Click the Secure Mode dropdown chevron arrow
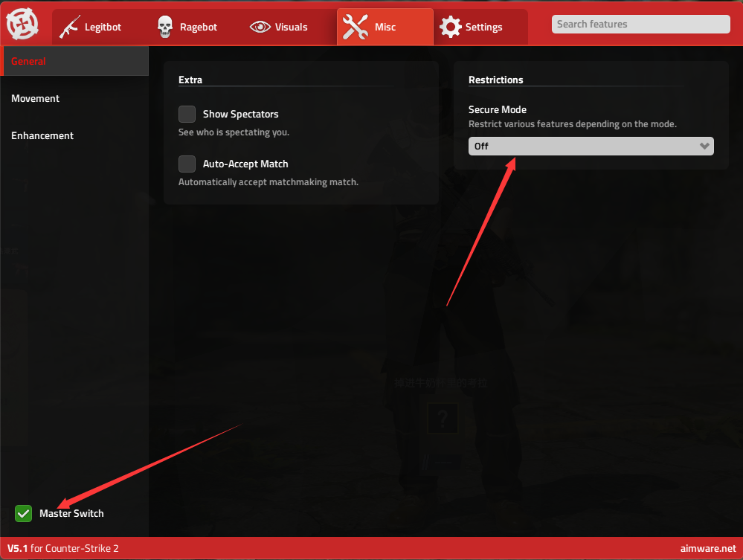The width and height of the screenshot is (743, 560). coord(704,147)
